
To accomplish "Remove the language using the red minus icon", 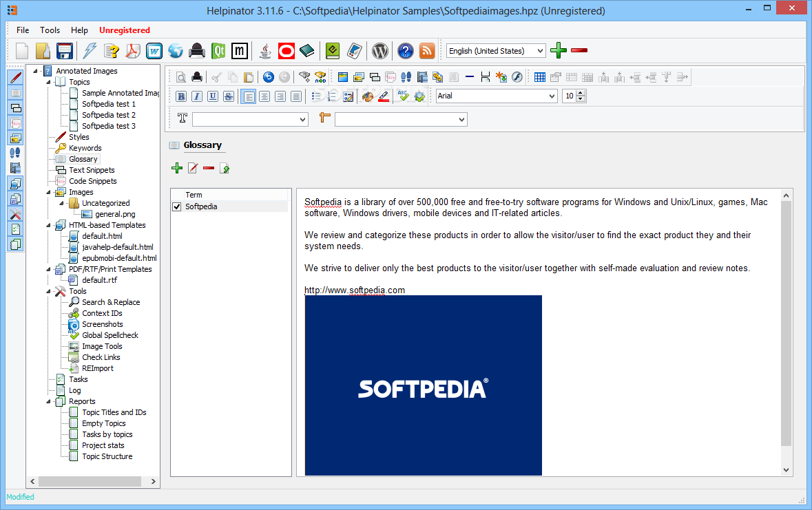I will pos(579,50).
